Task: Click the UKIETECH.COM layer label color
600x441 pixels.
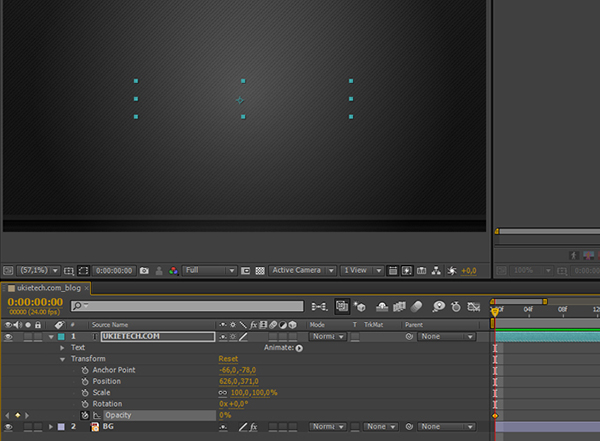Action: tap(61, 337)
